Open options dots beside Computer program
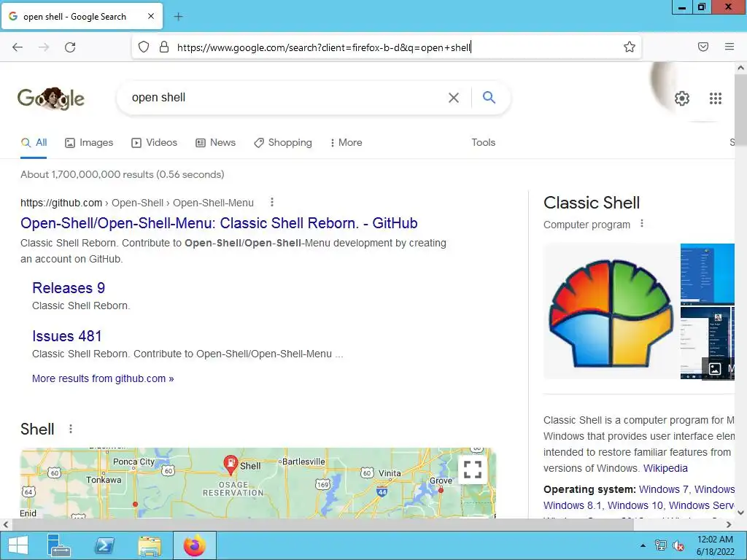This screenshot has height=560, width=747. click(642, 223)
